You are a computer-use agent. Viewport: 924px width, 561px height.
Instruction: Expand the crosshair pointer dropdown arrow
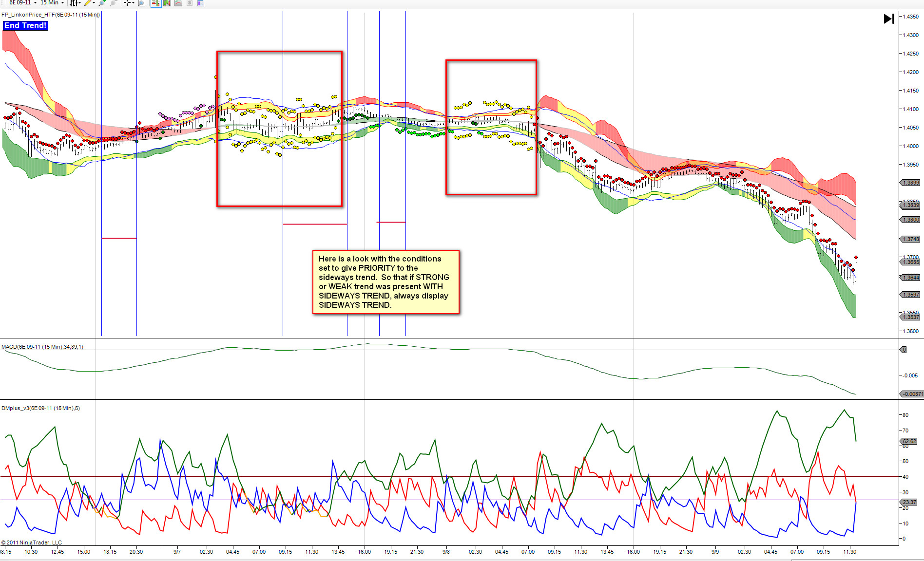pos(133,3)
